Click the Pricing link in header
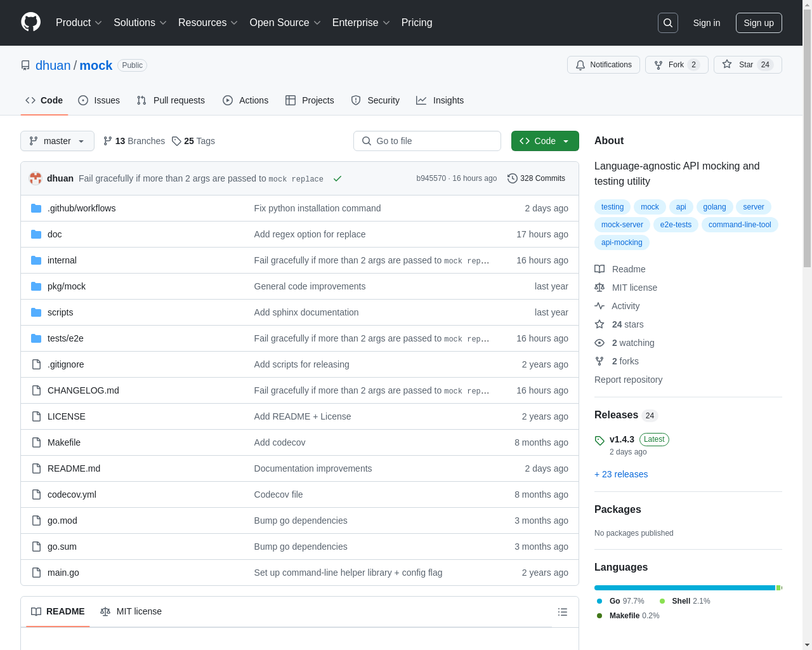Screen dimensions: 812x650 click(x=417, y=23)
